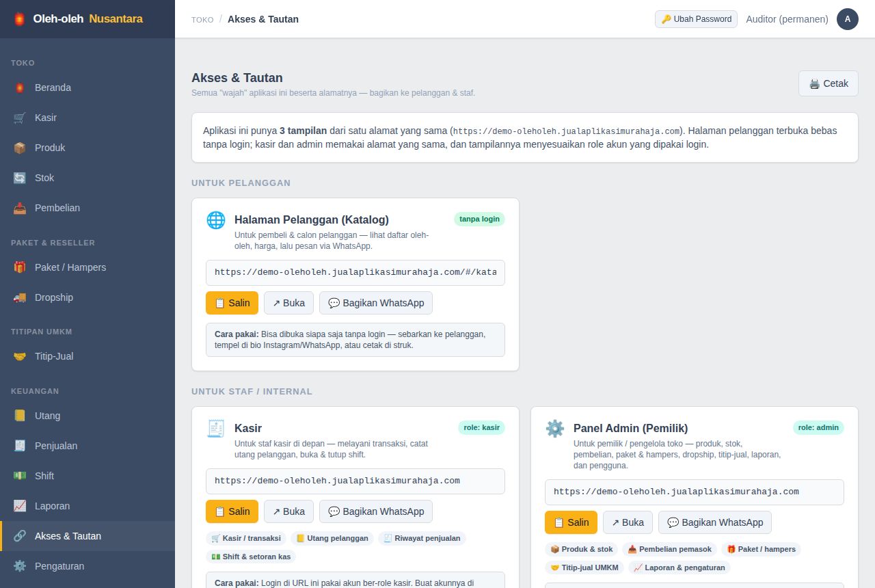875x588 pixels.
Task: Click the Penjualan receipt icon
Action: click(x=20, y=446)
